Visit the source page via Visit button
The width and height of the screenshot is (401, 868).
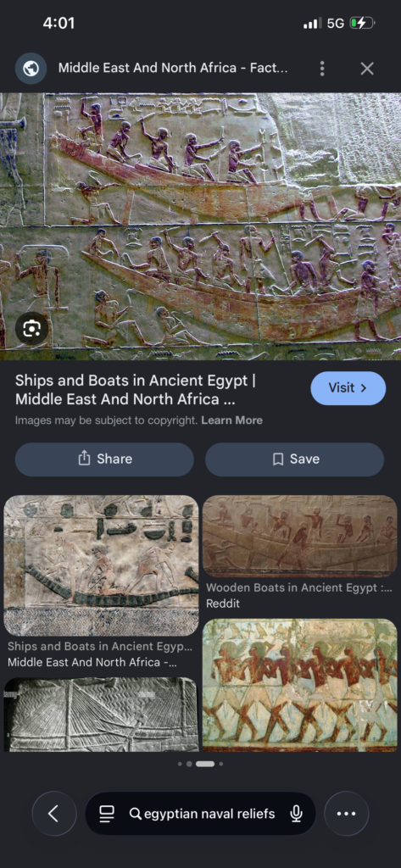pyautogui.click(x=348, y=388)
